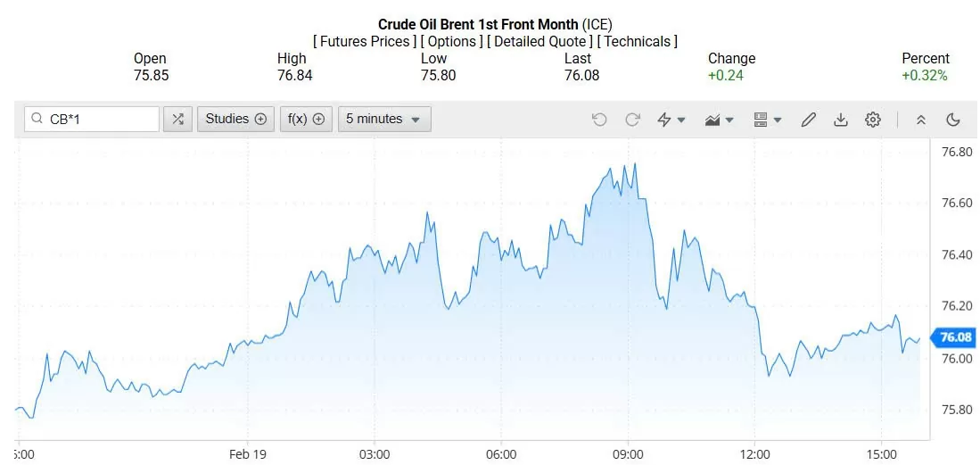Viewport: 980px width, 465px height.
Task: Click the compare symbols shuffle icon
Action: [x=177, y=119]
